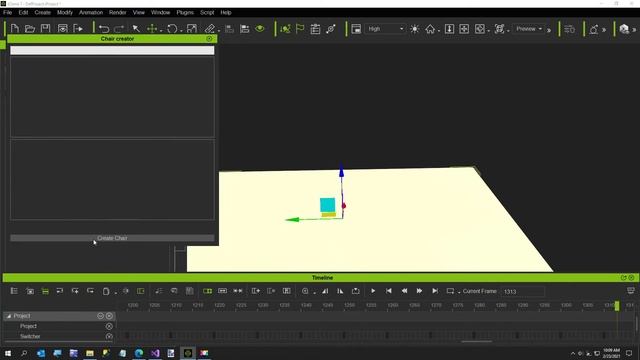The image size is (640, 360).
Task: Open the Script menu
Action: (x=207, y=13)
